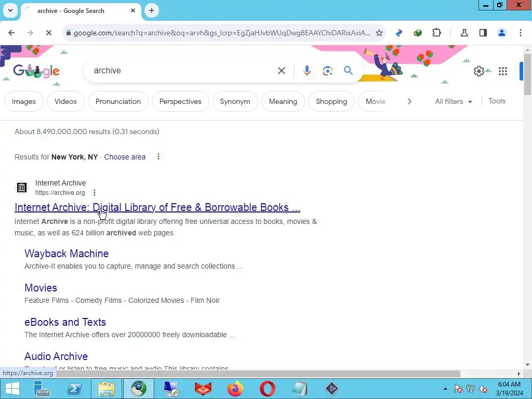Open the globe extension icon
Image resolution: width=532 pixels, height=399 pixels.
pos(418,33)
